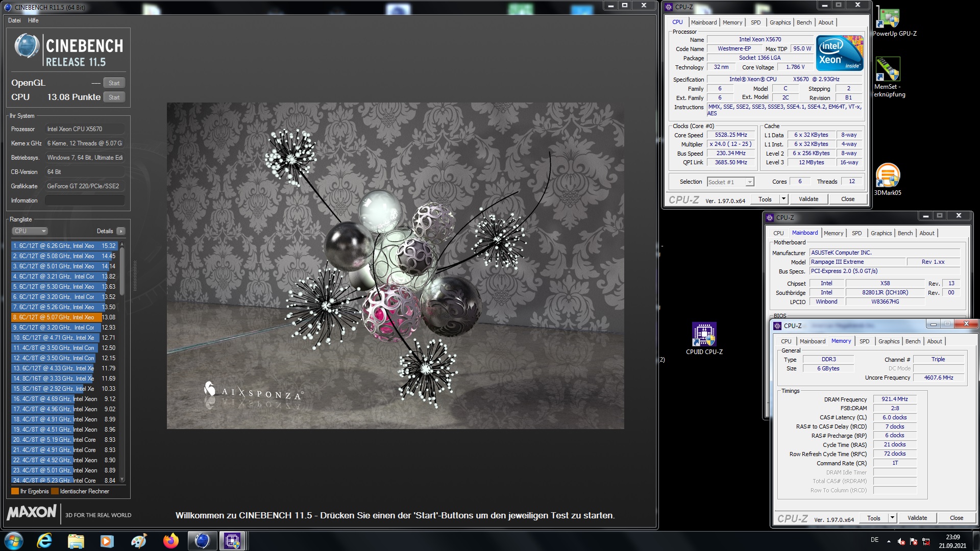
Task: Start the OpenGL benchmark
Action: coord(114,83)
